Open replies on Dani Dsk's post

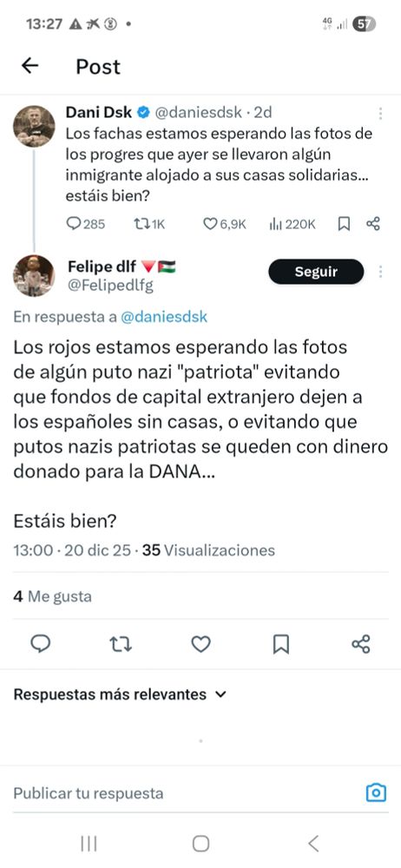pos(85,224)
